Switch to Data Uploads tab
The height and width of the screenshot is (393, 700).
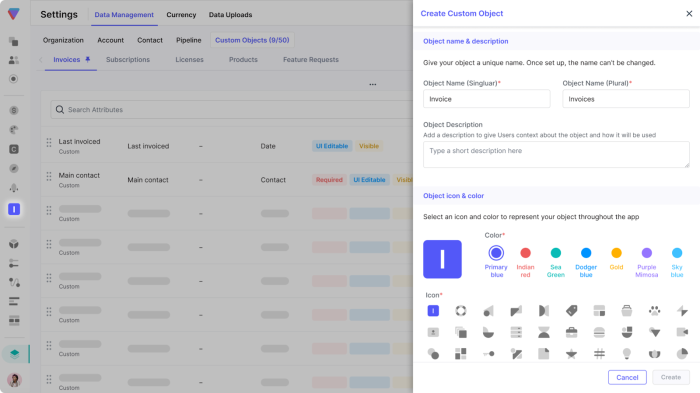[x=230, y=15]
